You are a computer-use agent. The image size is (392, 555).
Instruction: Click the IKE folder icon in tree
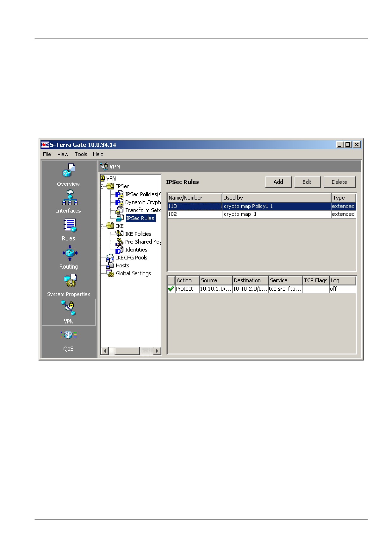click(x=110, y=226)
